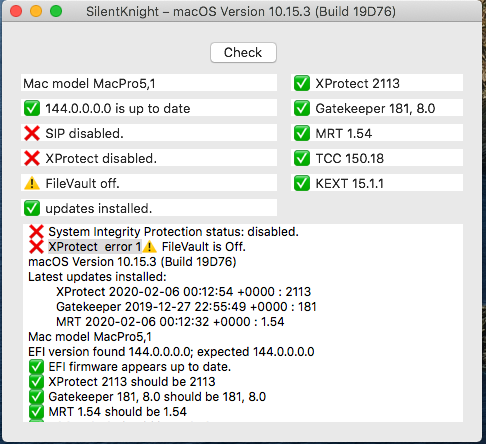The height and width of the screenshot is (444, 486).
Task: Click the 'Latest updates installed:' line
Action: click(x=97, y=277)
